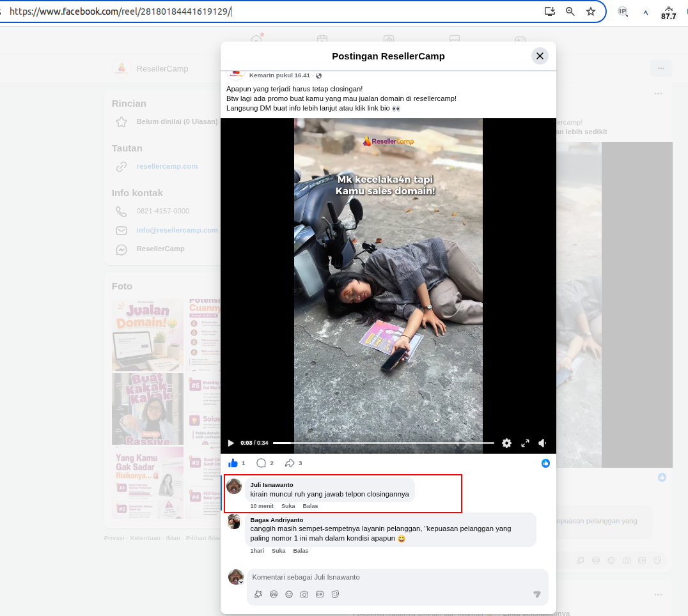Open browser zoom magnifier icon

click(570, 12)
